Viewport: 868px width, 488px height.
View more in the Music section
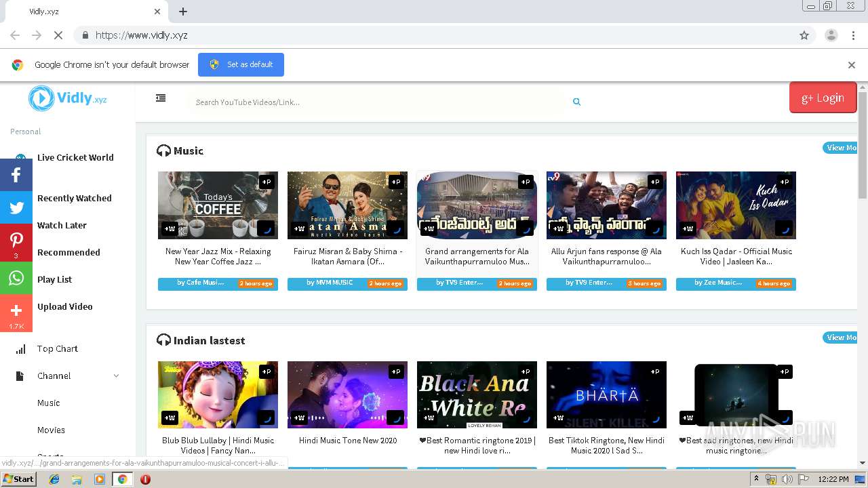(x=840, y=148)
